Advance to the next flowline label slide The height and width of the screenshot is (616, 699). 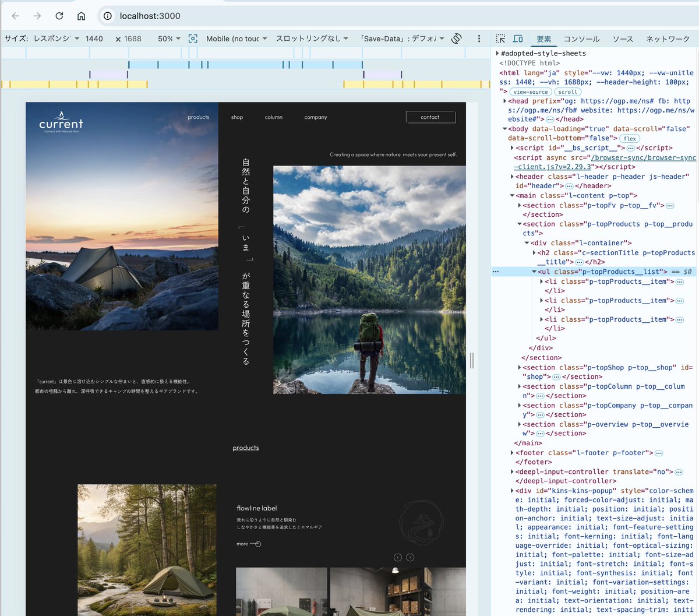pyautogui.click(x=410, y=558)
